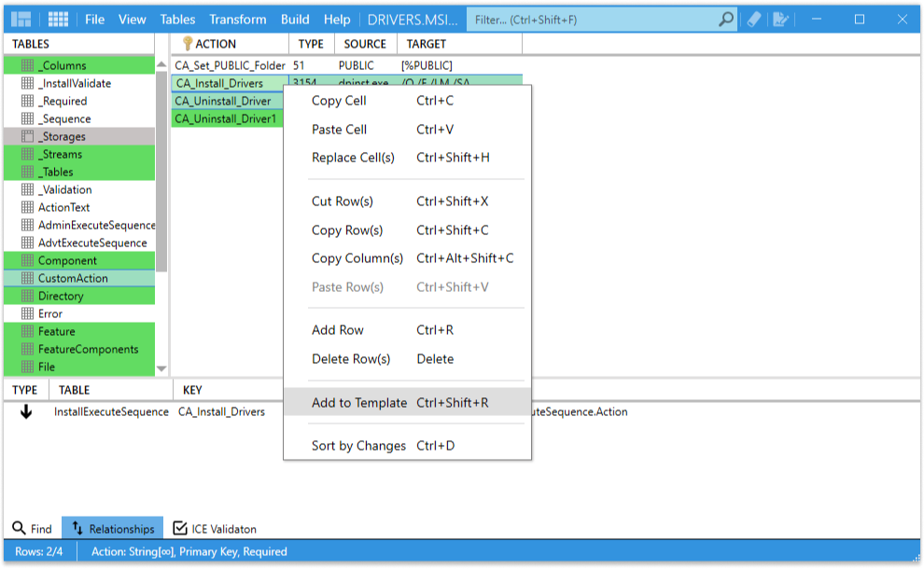Choose Copy Cell from context menu
Viewport: 924px width, 569px height.
pos(407,101)
